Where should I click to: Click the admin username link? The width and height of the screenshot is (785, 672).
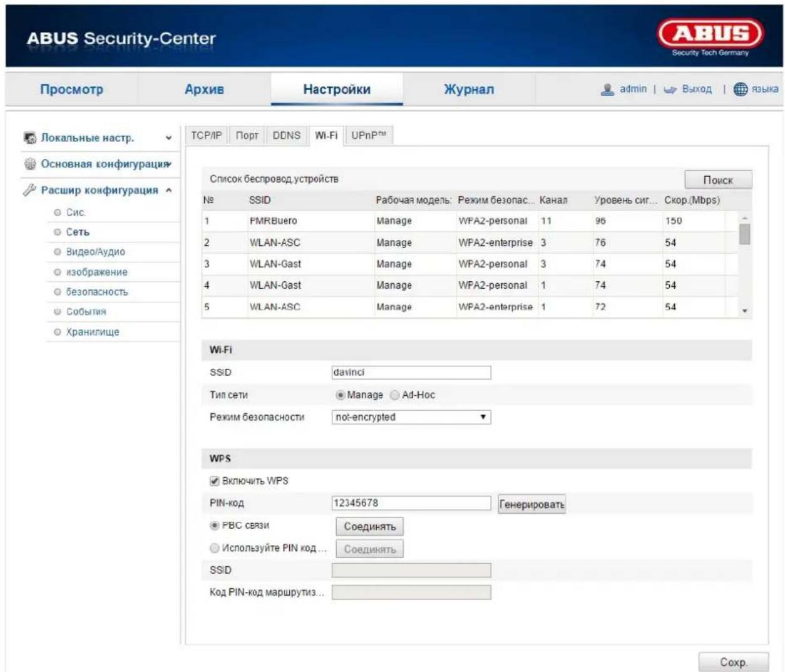click(x=633, y=89)
